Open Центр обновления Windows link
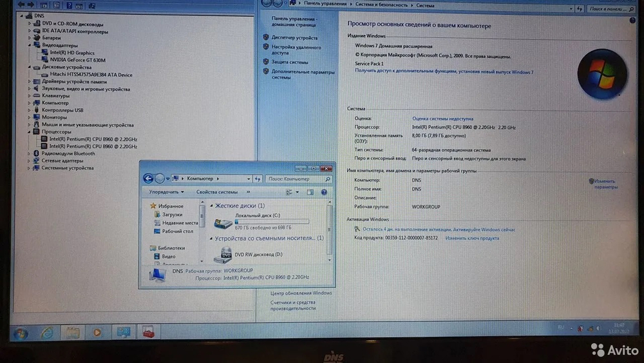 (301, 293)
